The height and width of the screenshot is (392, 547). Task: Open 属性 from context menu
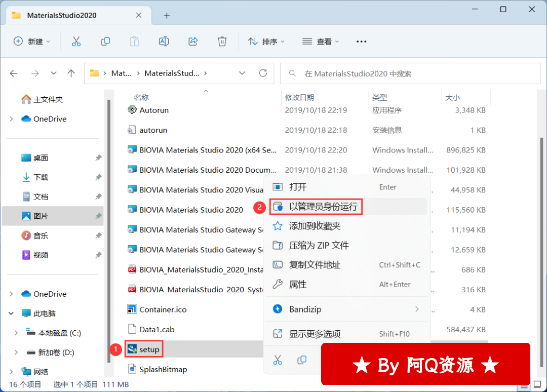click(348, 284)
